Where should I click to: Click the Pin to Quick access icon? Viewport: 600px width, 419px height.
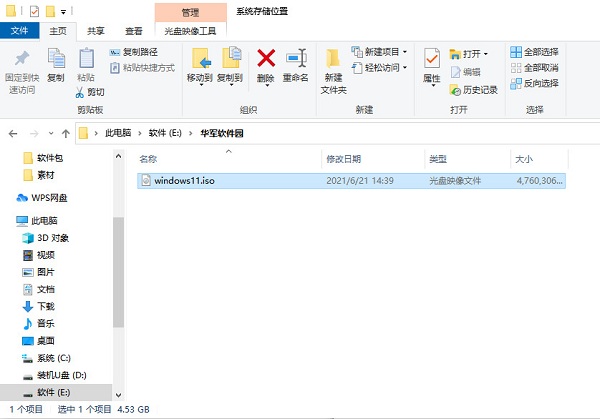click(x=22, y=59)
